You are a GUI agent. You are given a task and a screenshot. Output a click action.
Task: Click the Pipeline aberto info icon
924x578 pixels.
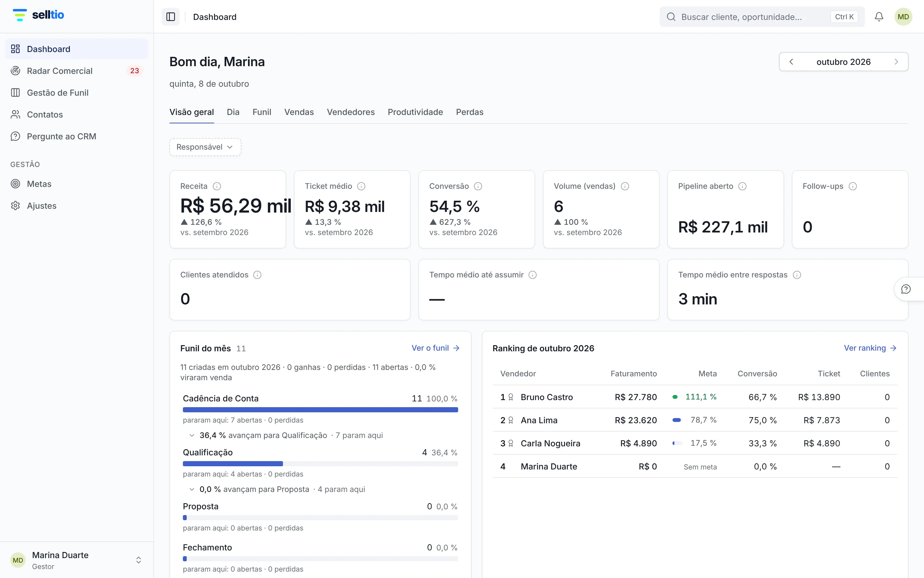pos(742,186)
